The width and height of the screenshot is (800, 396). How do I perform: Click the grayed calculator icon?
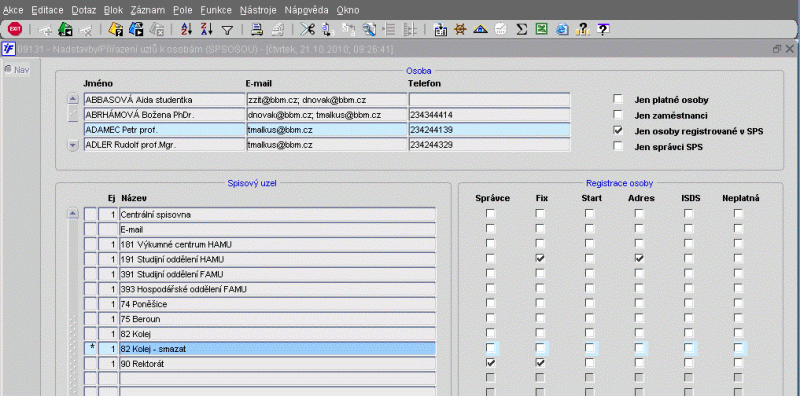[x=501, y=30]
